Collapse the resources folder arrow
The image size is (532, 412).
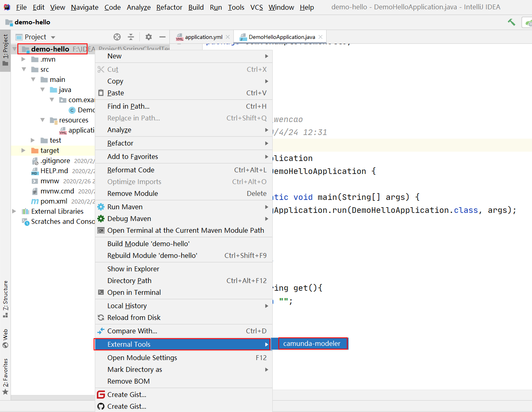[x=43, y=120]
